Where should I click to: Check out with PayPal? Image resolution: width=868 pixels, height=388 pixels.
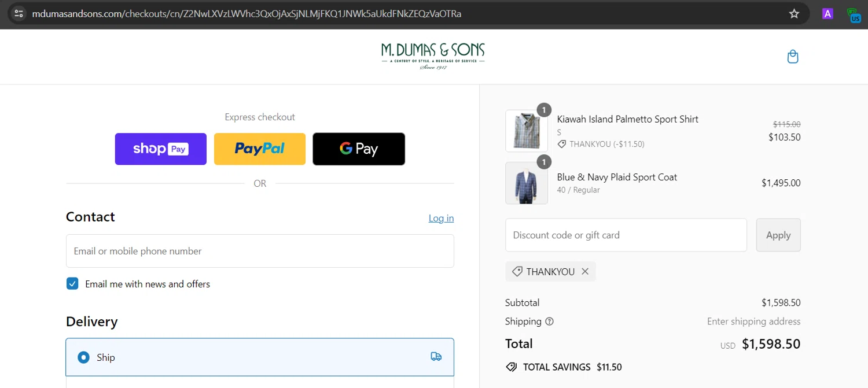pos(260,149)
